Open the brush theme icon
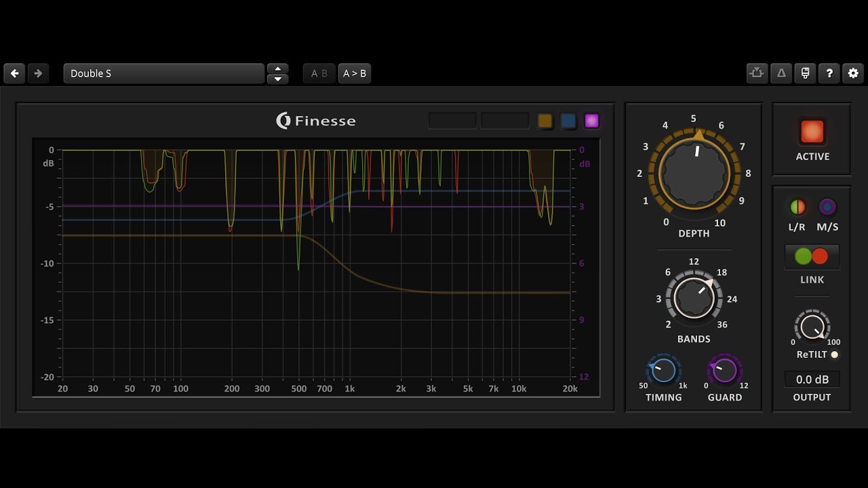Screen dimensions: 868x488 (x=805, y=73)
